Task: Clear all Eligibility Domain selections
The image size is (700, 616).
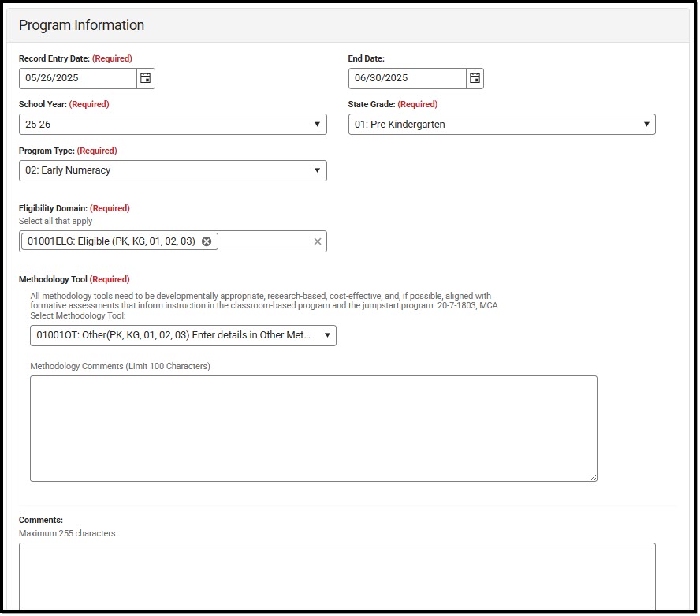Action: pyautogui.click(x=318, y=241)
